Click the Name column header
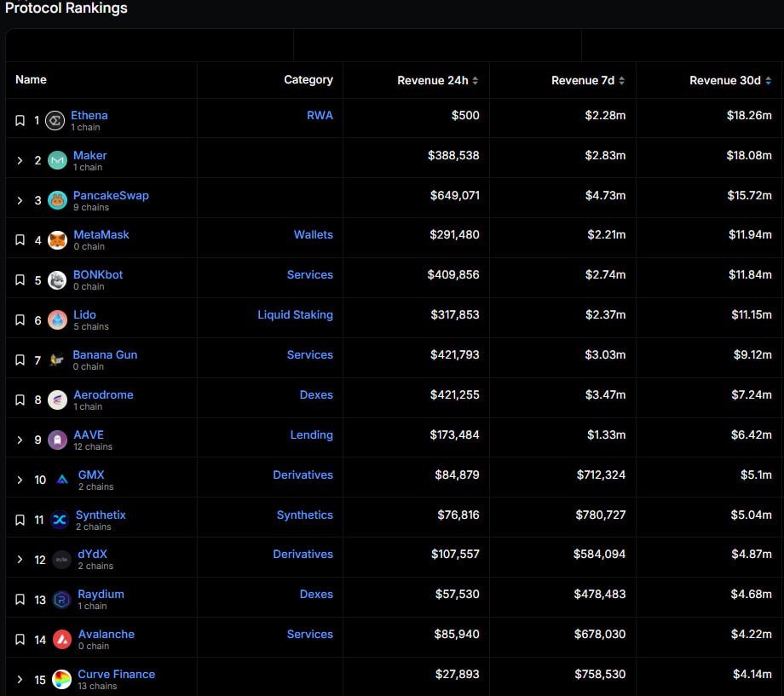The image size is (784, 696). [x=31, y=79]
